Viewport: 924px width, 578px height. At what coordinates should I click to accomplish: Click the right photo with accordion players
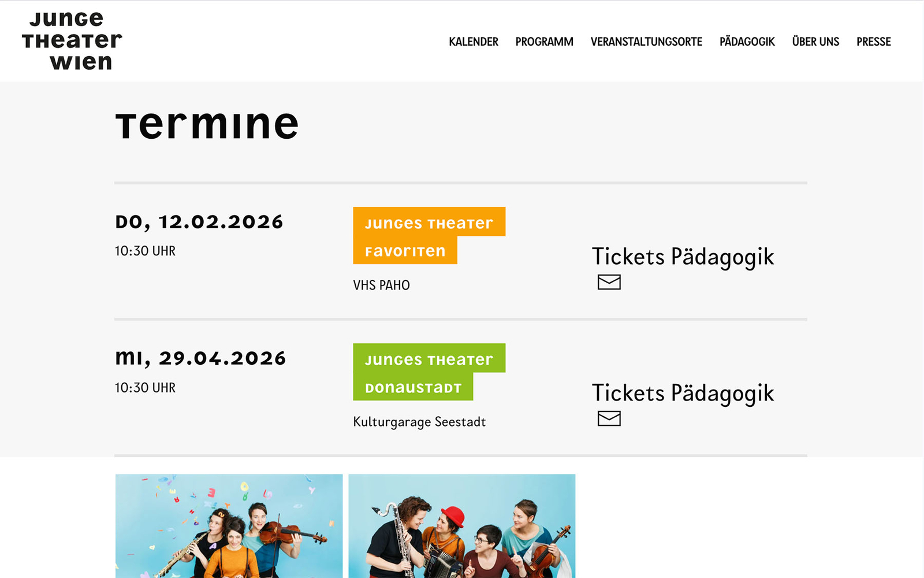(462, 526)
